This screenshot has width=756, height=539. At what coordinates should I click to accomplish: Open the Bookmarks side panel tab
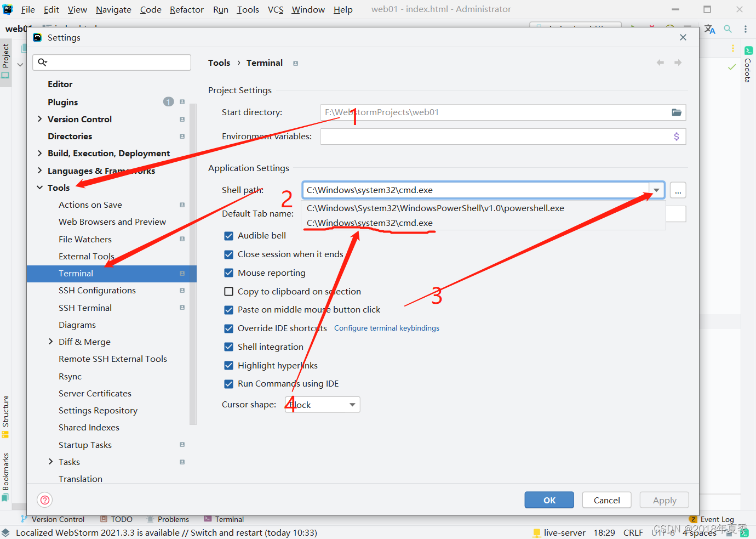(5, 477)
